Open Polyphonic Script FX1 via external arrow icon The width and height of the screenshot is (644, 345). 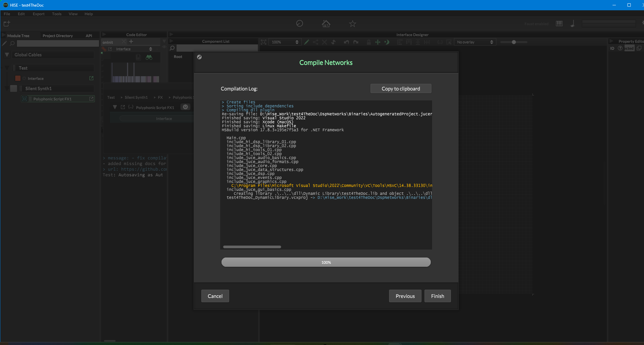pos(91,99)
